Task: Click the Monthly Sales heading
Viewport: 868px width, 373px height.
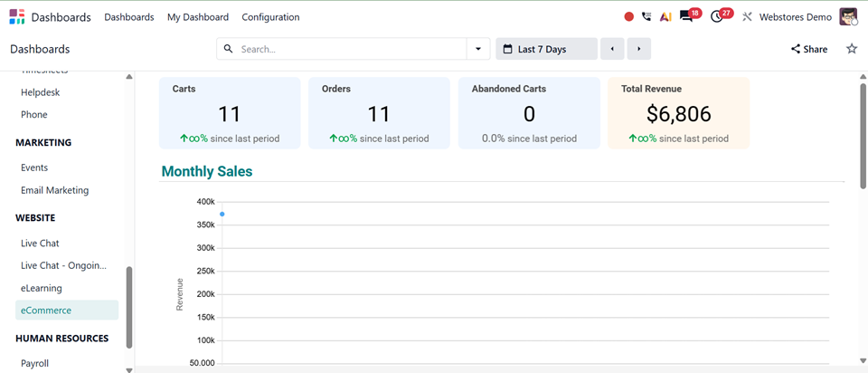Action: [x=207, y=171]
